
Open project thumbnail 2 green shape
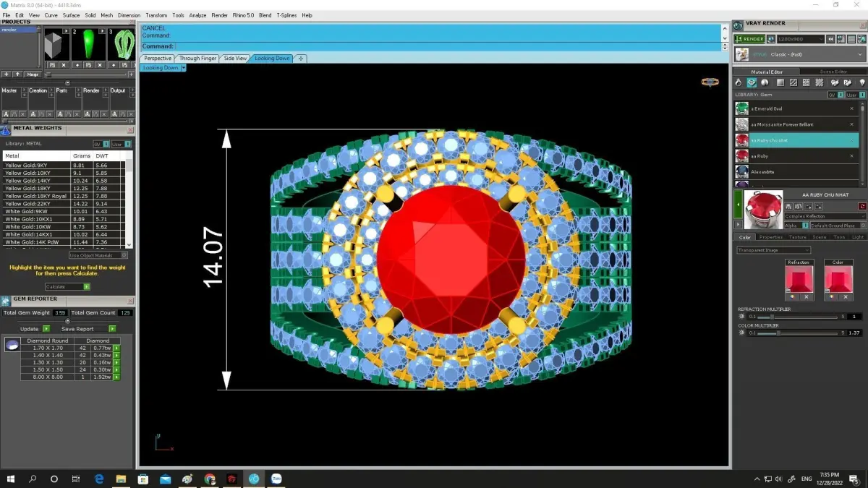tap(88, 45)
